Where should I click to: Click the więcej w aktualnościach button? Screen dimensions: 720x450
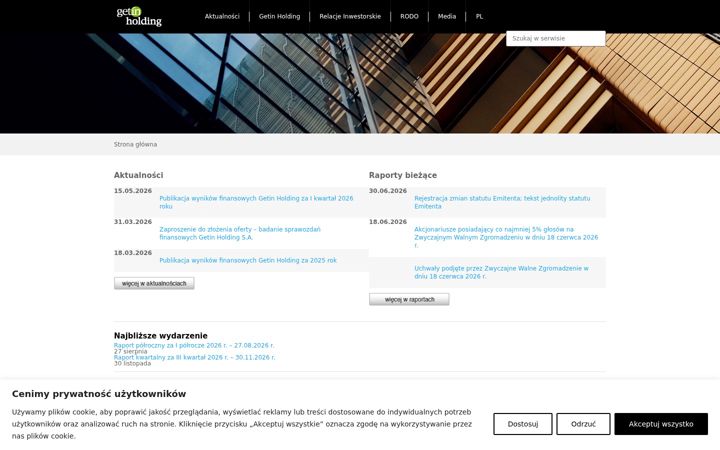click(x=154, y=283)
